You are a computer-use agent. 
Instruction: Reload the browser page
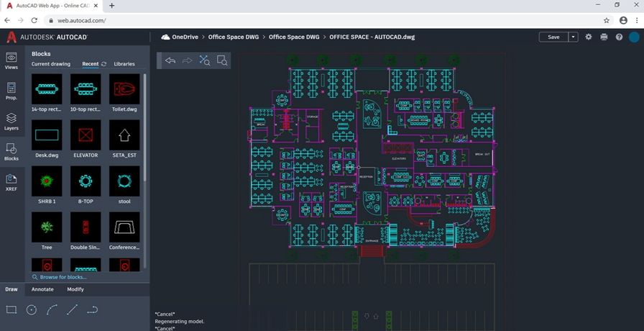(34, 20)
